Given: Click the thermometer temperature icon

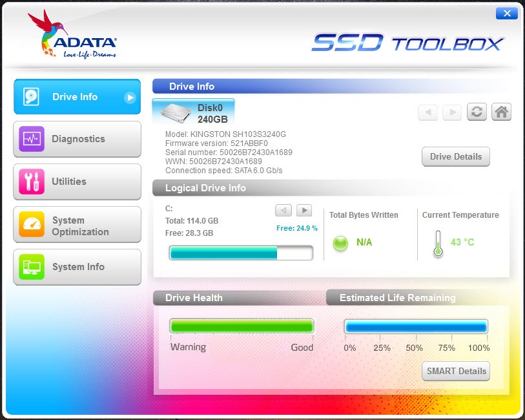Looking at the screenshot, I should click(x=438, y=244).
